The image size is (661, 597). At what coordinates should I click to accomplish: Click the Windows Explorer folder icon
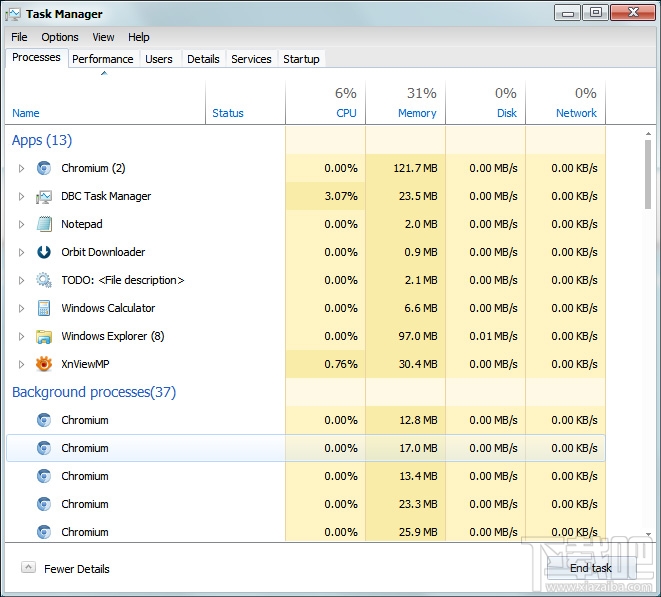tap(44, 336)
